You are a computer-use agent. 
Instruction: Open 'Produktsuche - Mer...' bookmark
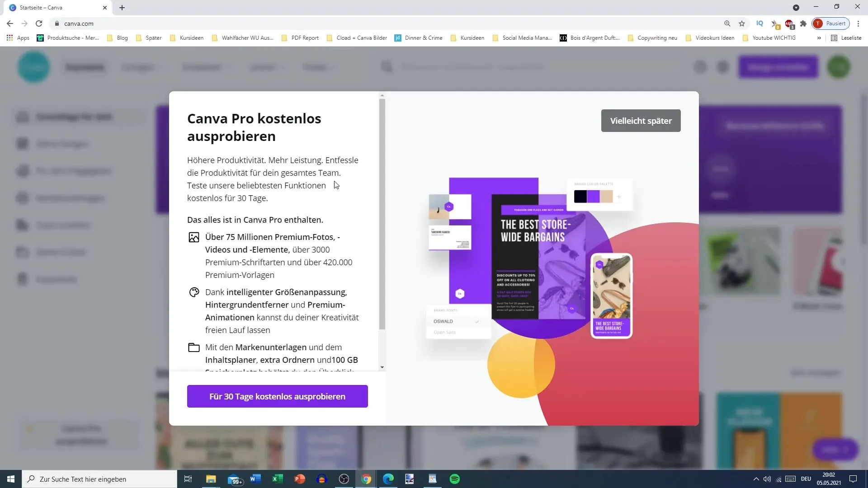coord(68,38)
